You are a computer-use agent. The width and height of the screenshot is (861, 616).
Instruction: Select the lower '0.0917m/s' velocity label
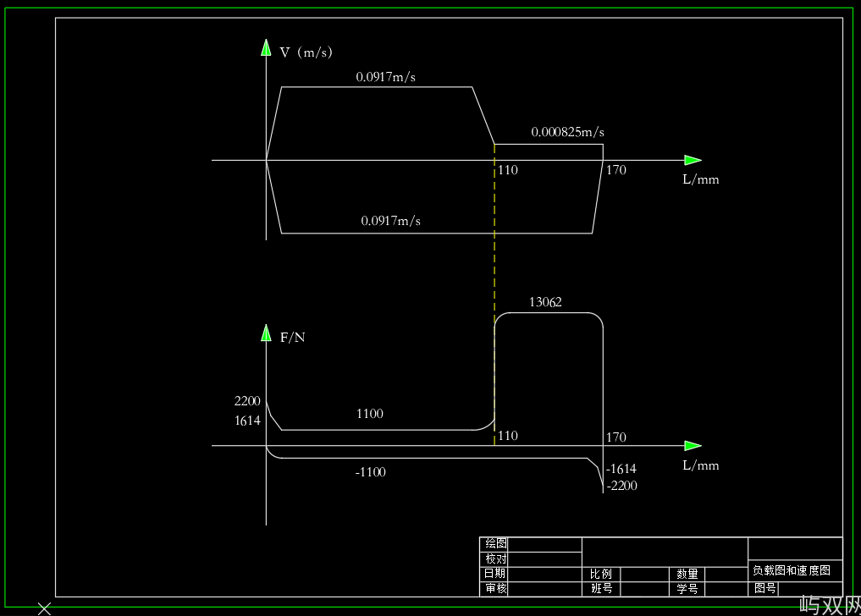(390, 221)
